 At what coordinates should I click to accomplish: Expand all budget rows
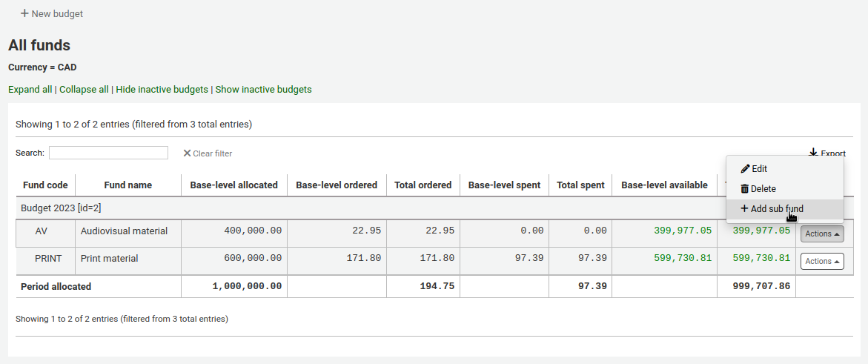(30, 90)
